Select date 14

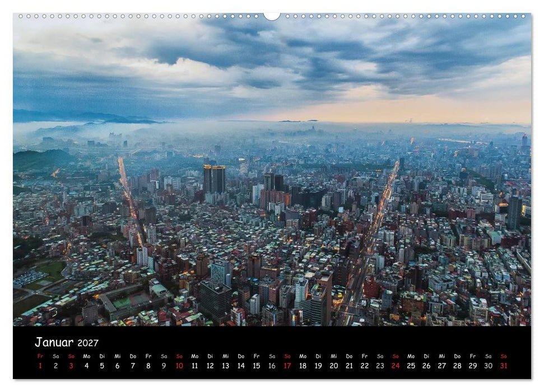tap(241, 366)
